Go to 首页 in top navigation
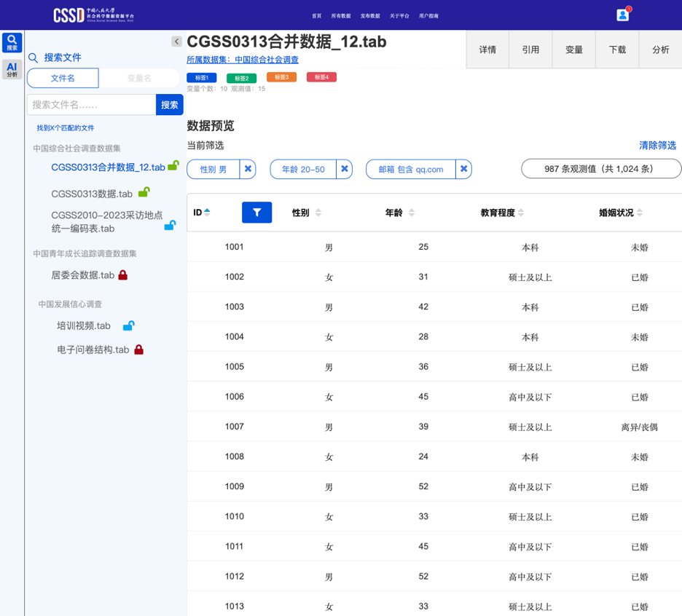This screenshot has height=616, width=682. [317, 15]
